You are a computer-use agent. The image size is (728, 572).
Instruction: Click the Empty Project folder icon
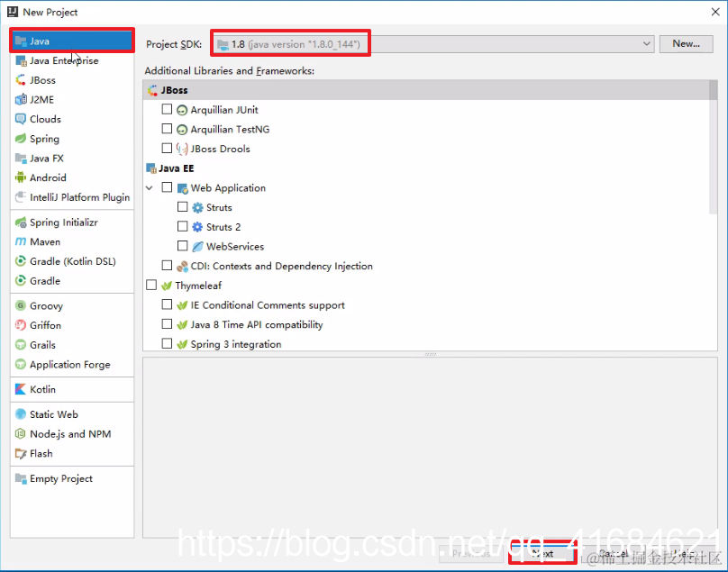[21, 478]
